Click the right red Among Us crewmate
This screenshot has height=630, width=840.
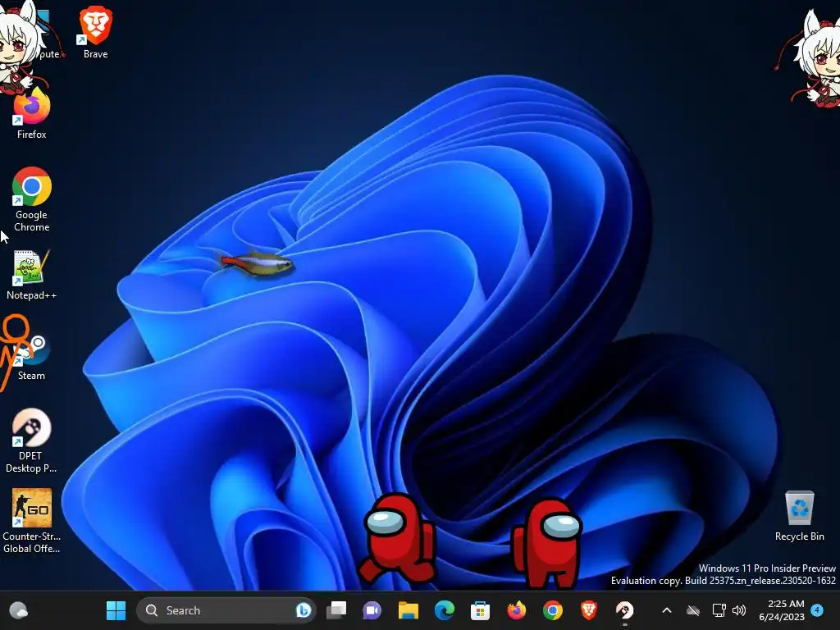pos(546,543)
